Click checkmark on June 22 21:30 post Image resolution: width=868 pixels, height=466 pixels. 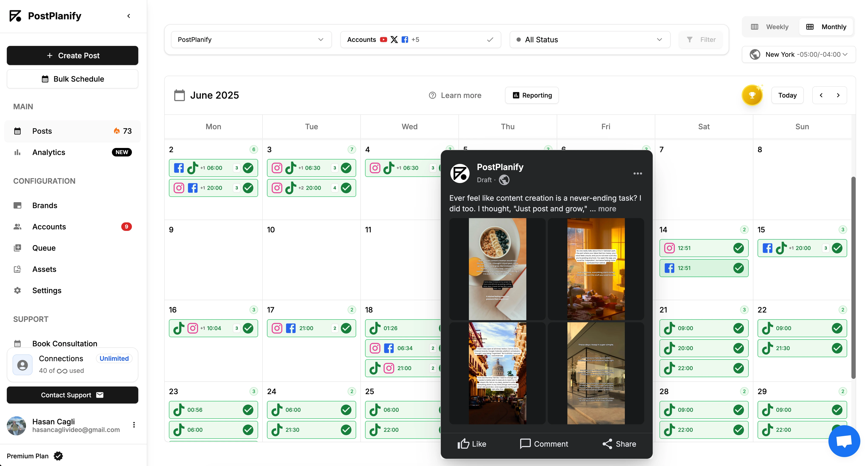coord(837,348)
